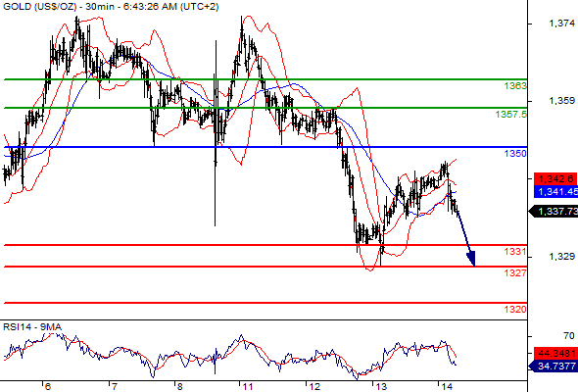Click the blue 1350 pivot label
The height and width of the screenshot is (392, 578).
[x=515, y=154]
